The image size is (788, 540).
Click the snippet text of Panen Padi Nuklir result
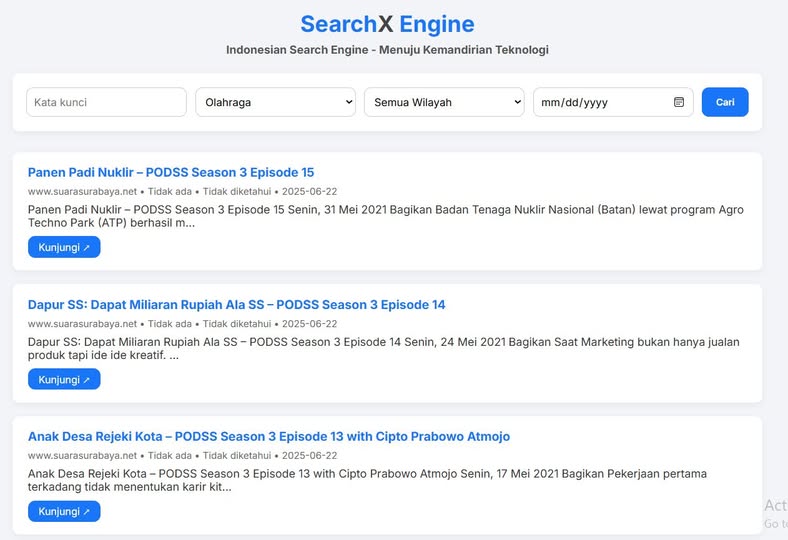tap(385, 216)
